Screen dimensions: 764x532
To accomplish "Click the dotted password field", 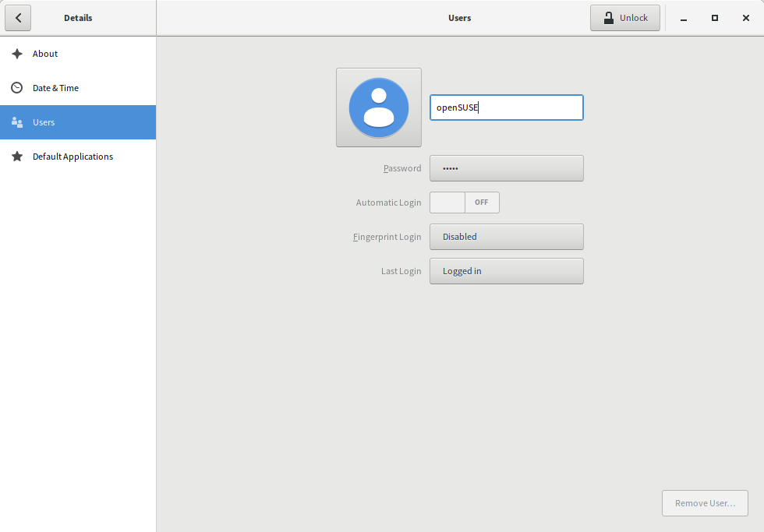I will [506, 167].
